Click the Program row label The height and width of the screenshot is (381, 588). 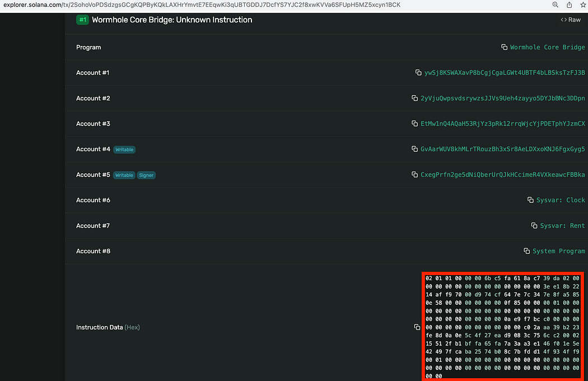pos(88,47)
